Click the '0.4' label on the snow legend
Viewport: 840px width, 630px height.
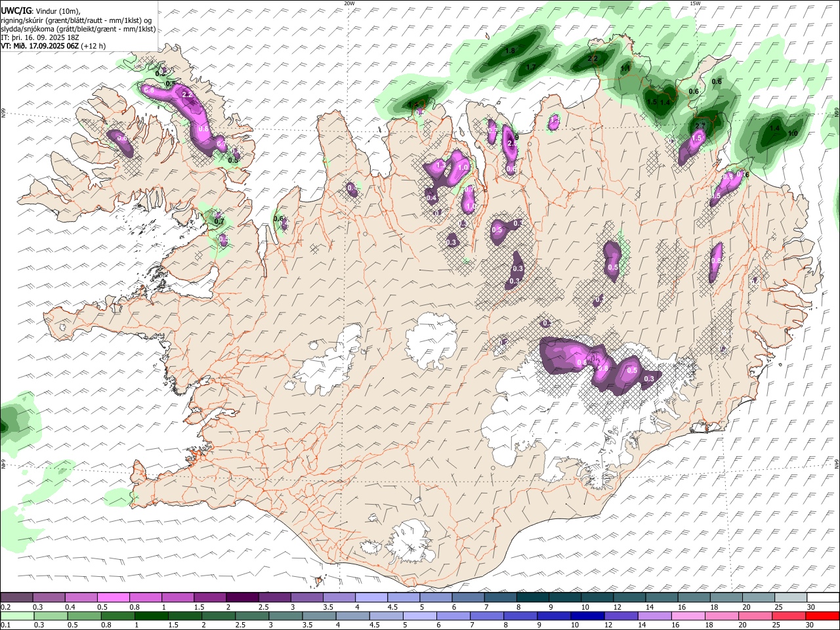(70, 607)
